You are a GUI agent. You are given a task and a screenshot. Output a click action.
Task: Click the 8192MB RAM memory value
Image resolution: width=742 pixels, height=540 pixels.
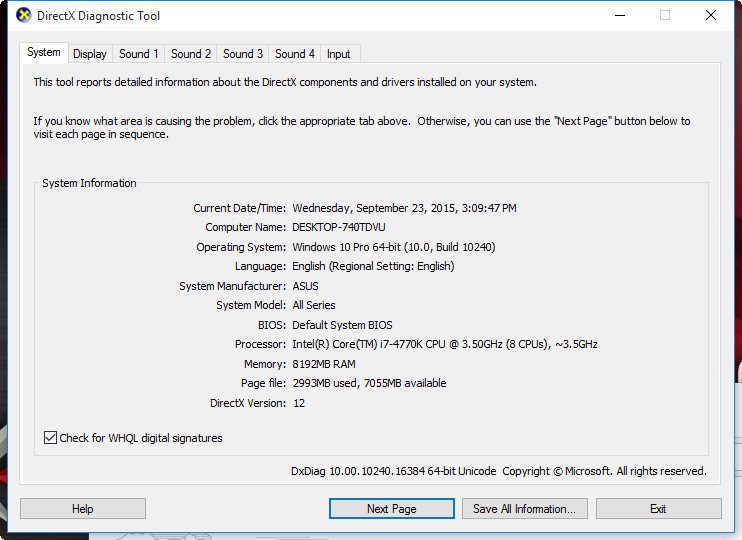[x=324, y=364]
